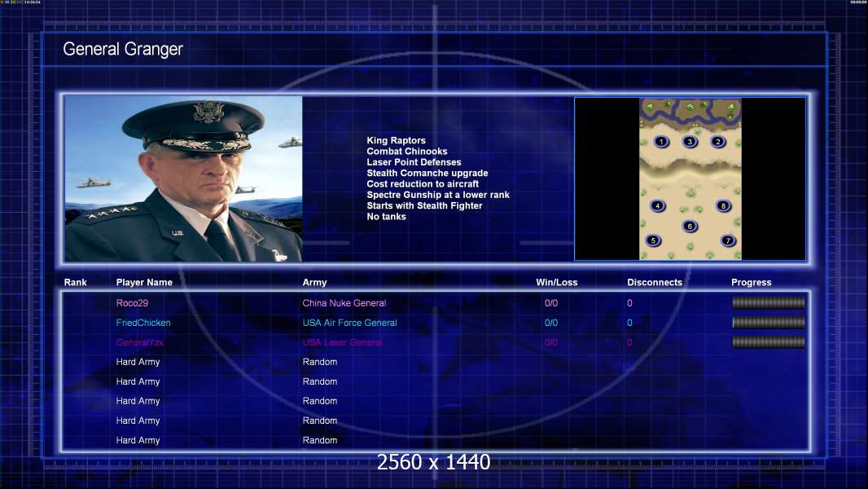868x489 pixels.
Task: Click USA Laser General army entry
Action: [x=342, y=342]
